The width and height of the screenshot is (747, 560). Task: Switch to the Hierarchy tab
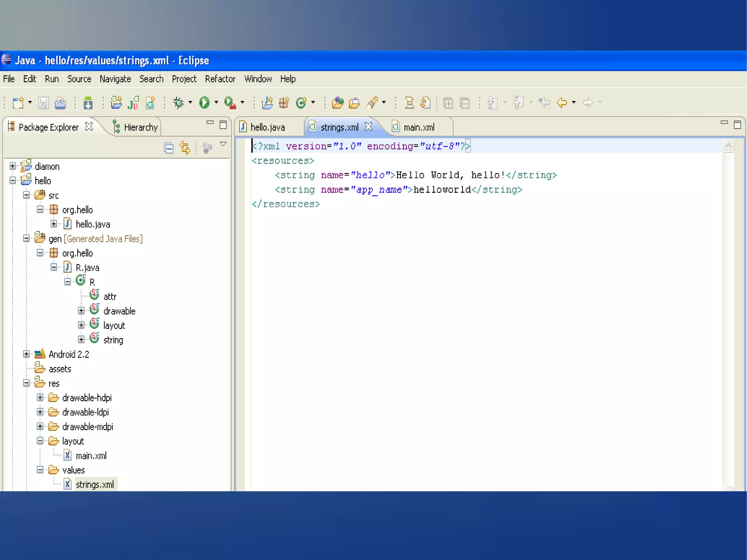[x=140, y=127]
